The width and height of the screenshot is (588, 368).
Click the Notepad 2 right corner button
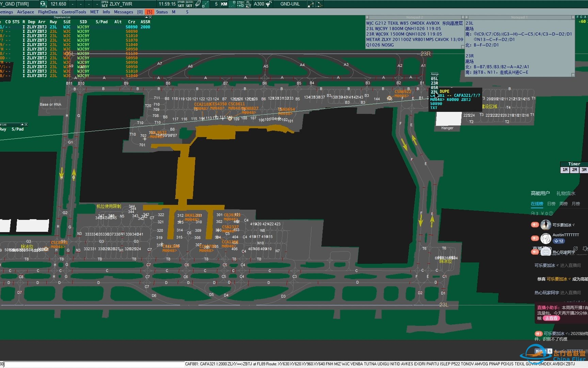click(463, 17)
